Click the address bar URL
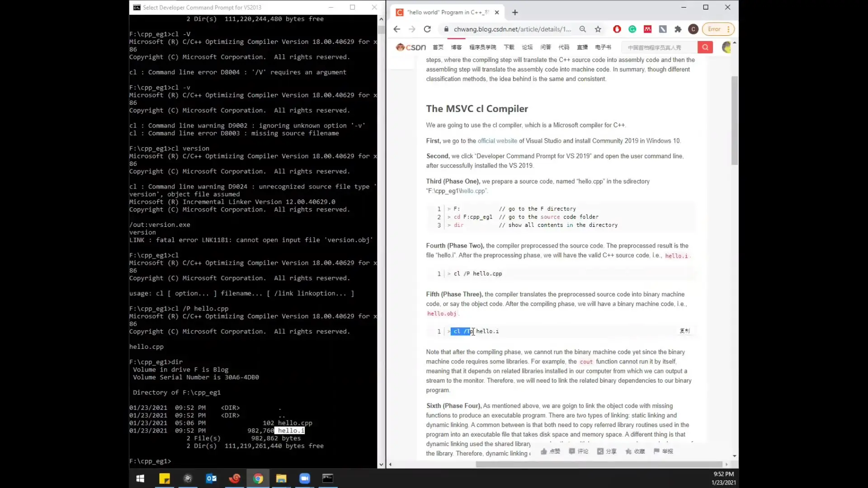This screenshot has height=488, width=868. point(512,29)
